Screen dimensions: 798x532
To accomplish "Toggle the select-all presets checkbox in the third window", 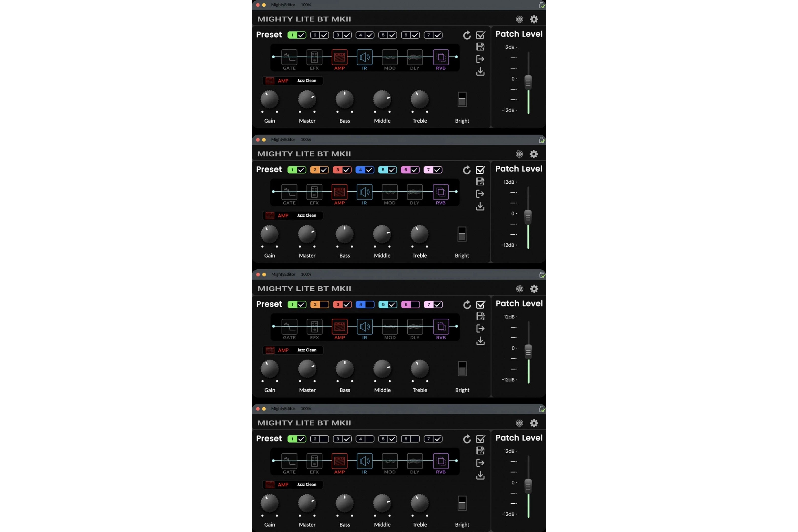I will coord(480,304).
